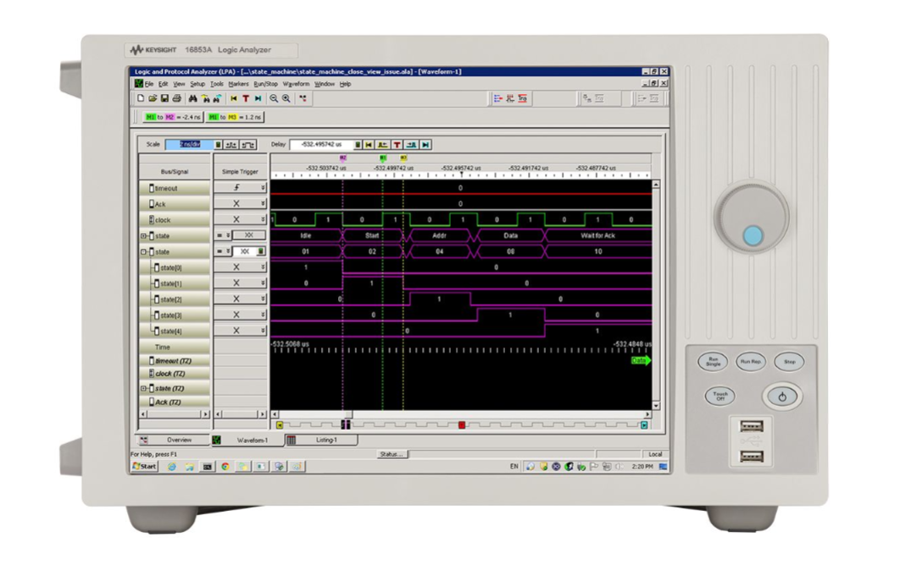Save the setup using the Save icon
911x588 pixels.
point(166,97)
